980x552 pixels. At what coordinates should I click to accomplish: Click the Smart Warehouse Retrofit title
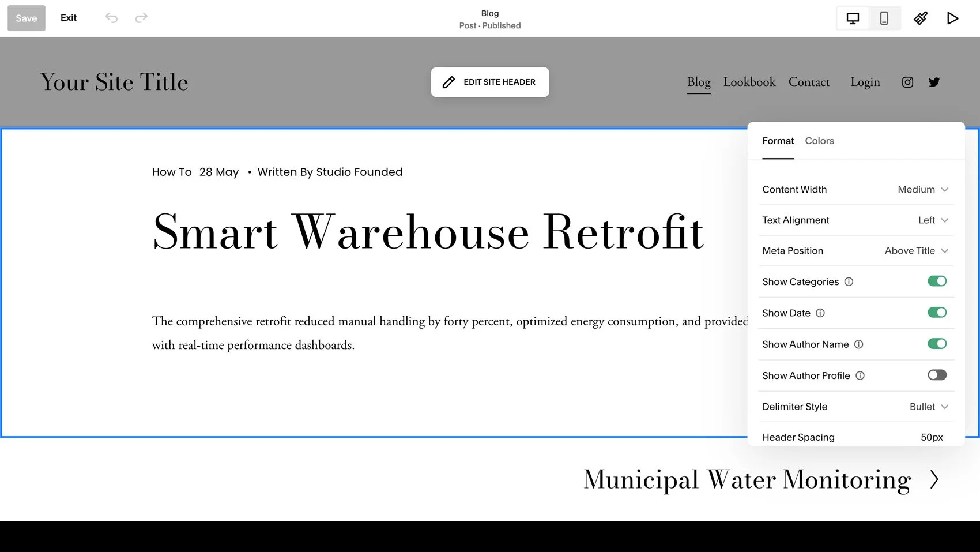click(x=428, y=232)
